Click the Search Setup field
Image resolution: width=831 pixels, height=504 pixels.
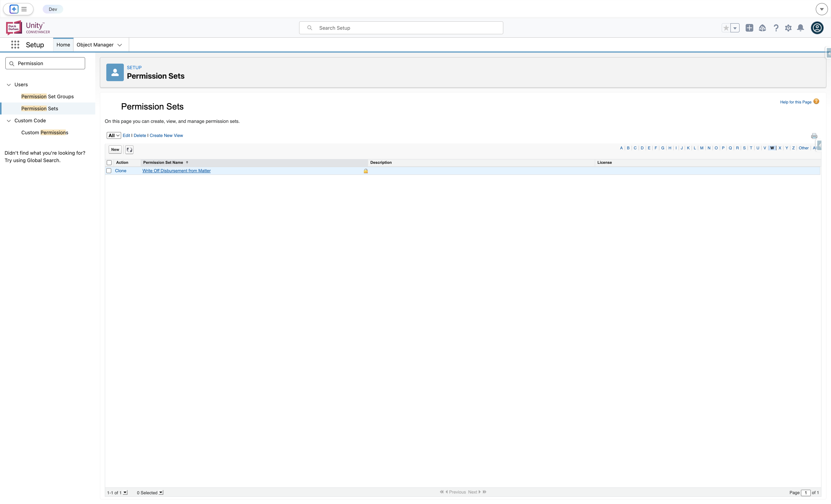pos(401,28)
